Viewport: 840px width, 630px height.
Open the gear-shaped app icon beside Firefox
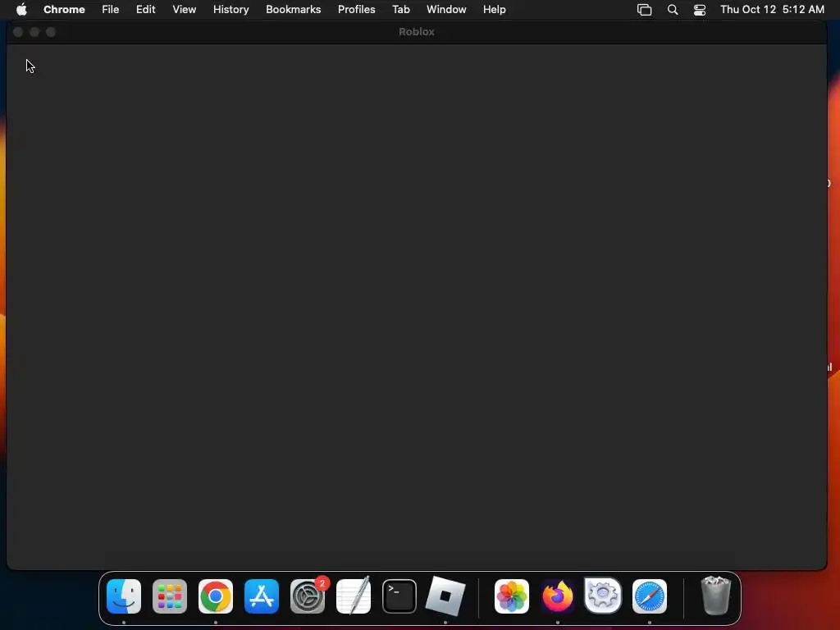[x=603, y=596]
